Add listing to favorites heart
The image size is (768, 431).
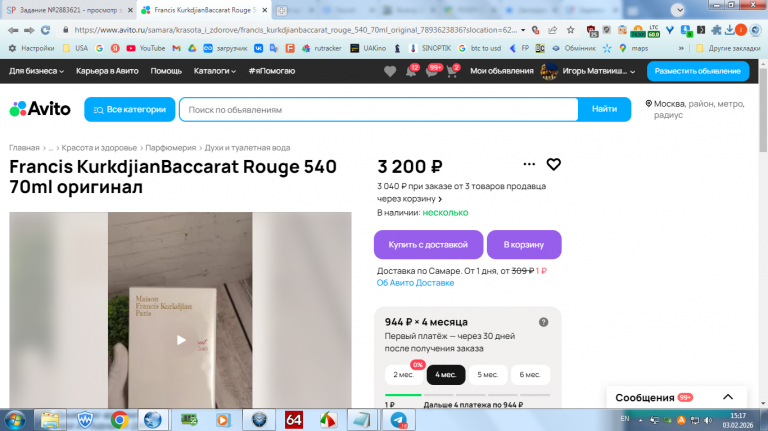pos(553,165)
